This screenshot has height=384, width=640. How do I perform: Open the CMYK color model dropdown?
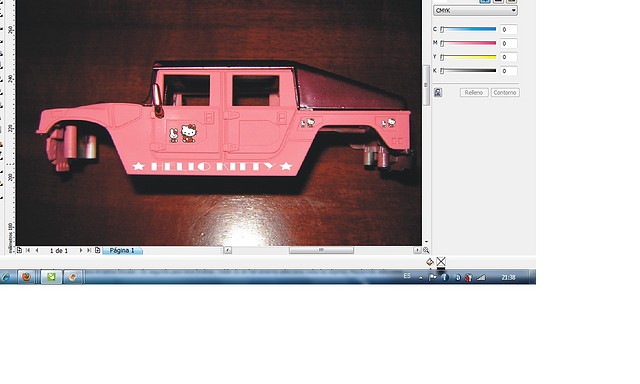tap(476, 11)
